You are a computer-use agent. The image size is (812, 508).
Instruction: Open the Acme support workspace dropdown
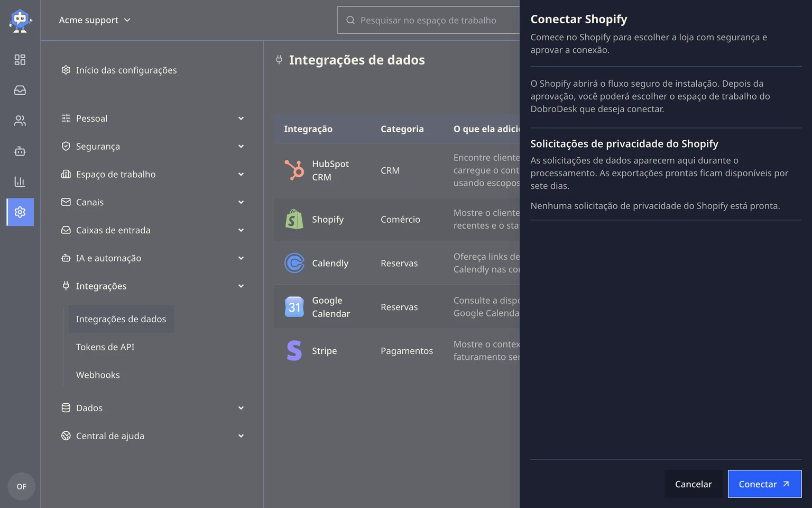(95, 20)
